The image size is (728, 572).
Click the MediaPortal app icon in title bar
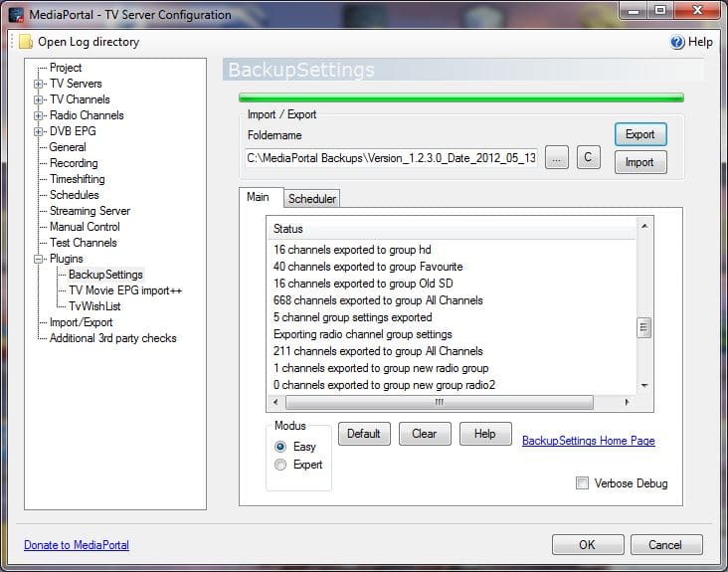click(16, 15)
